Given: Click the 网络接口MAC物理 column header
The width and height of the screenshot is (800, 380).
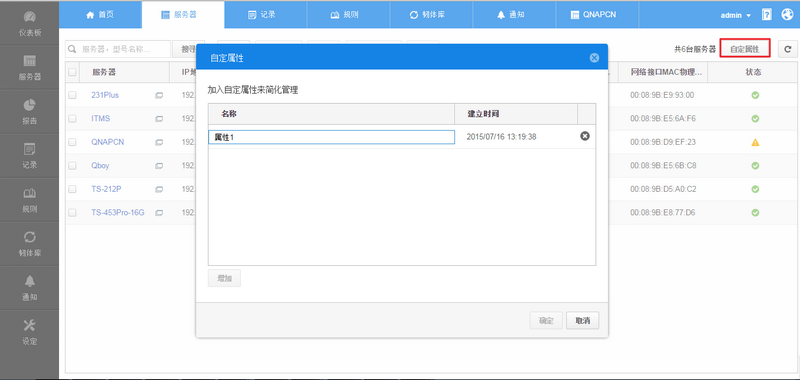Looking at the screenshot, I should (x=663, y=72).
